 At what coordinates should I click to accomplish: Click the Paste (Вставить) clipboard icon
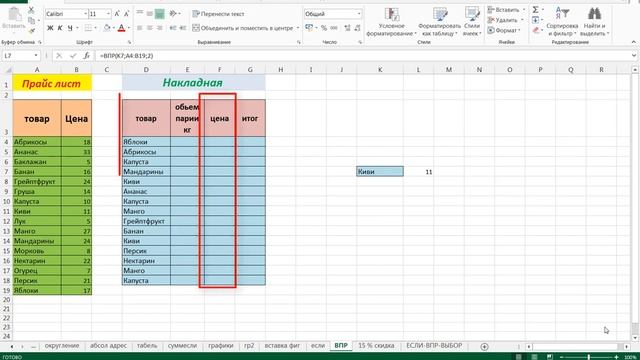(14, 15)
